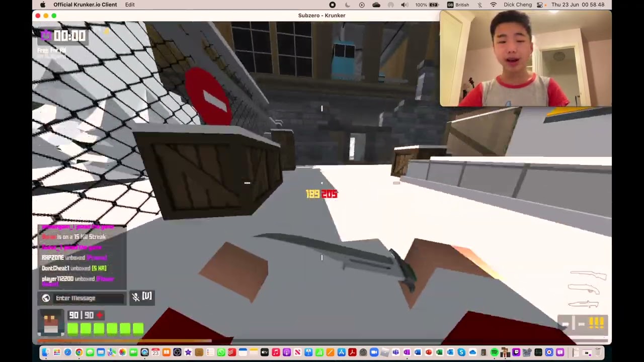This screenshot has width=644, height=362.
Task: Open the Now Playing menu bar icon
Action: 362,5
